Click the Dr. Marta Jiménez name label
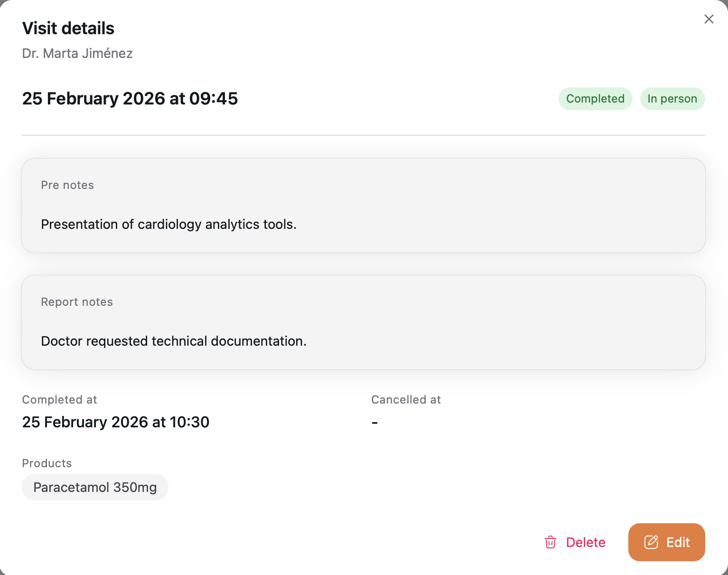 (77, 53)
